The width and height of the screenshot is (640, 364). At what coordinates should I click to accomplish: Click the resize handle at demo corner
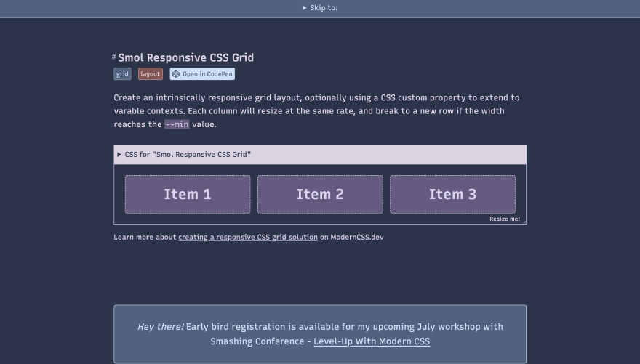pyautogui.click(x=524, y=222)
